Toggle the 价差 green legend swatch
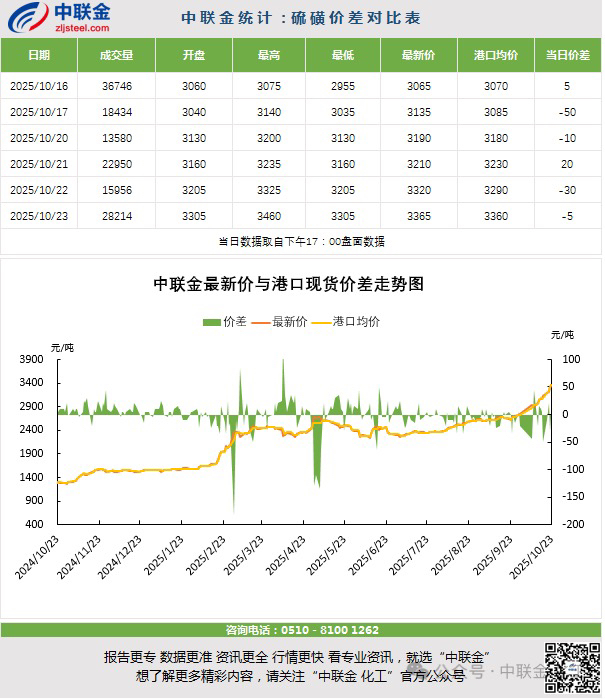The height and width of the screenshot is (699, 605). pyautogui.click(x=212, y=322)
